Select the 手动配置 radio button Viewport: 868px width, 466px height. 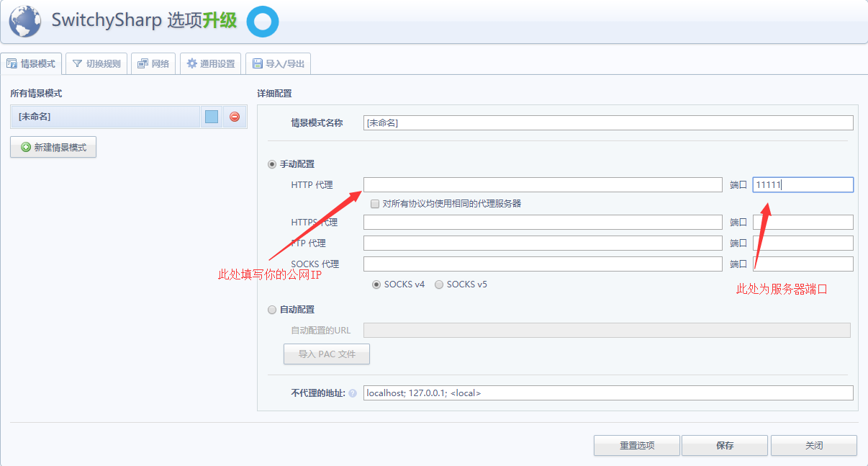[x=271, y=164]
